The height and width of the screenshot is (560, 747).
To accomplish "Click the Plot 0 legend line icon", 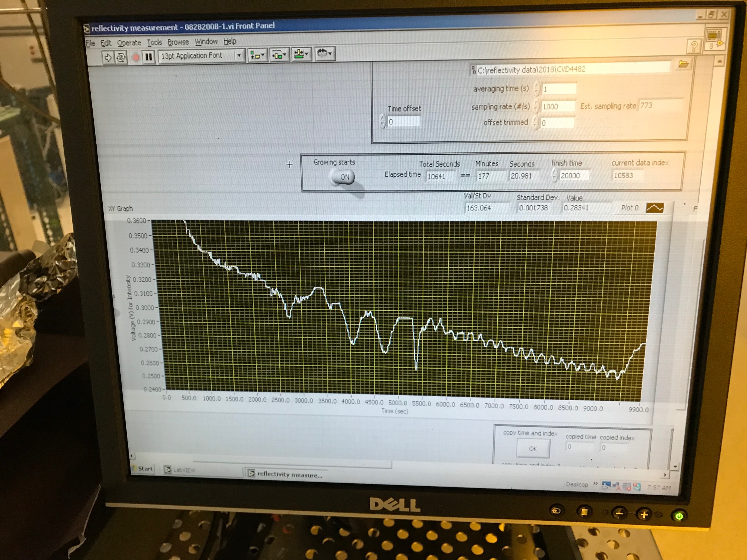I will pos(655,208).
